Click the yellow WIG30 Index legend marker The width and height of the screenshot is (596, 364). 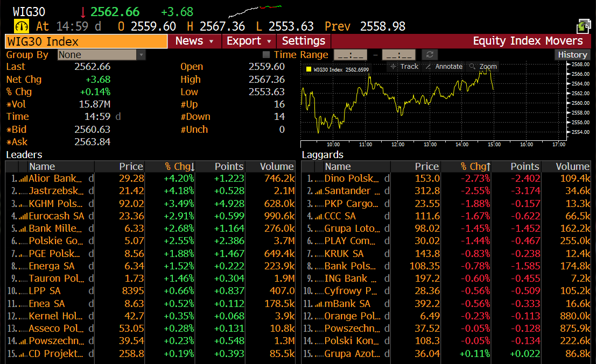(x=308, y=69)
